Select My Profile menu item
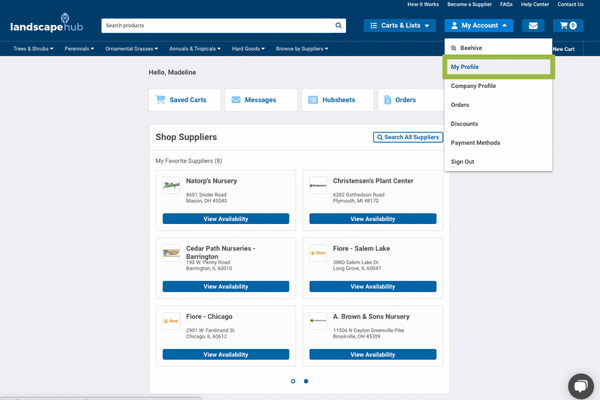 pyautogui.click(x=498, y=67)
